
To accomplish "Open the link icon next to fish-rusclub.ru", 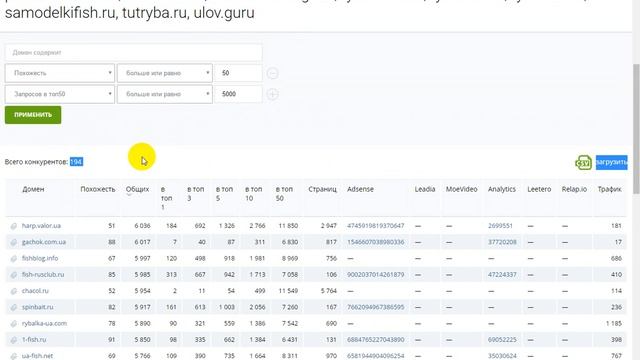I will tap(13, 275).
